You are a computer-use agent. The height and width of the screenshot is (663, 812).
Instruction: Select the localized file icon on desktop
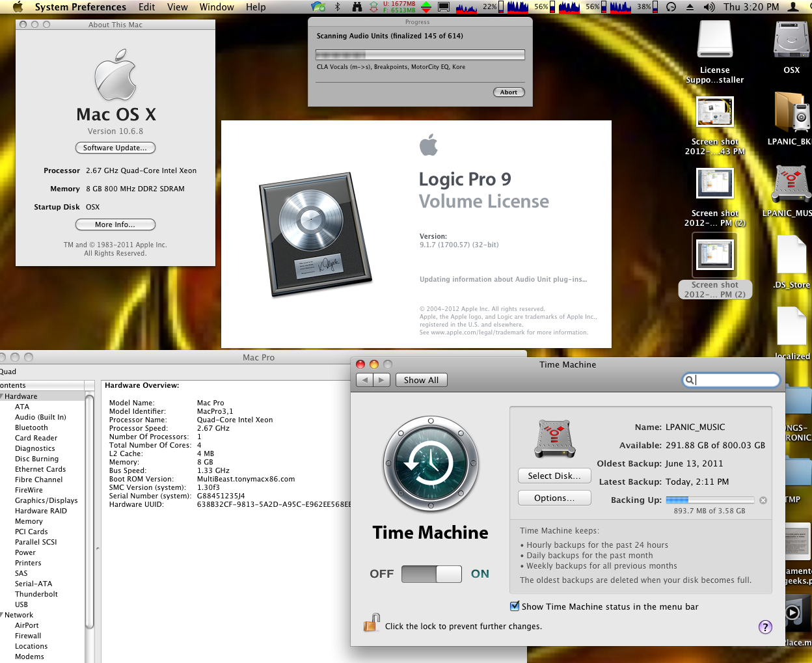(792, 325)
